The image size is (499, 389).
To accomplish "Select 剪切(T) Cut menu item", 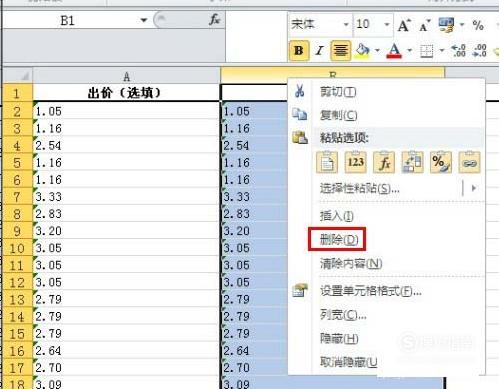I will (x=338, y=91).
